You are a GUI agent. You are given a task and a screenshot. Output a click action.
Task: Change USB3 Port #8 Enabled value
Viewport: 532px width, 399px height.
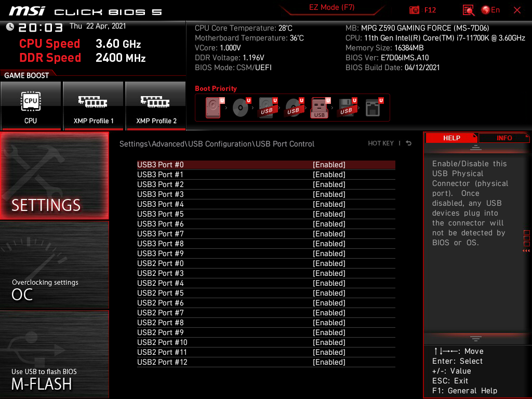pyautogui.click(x=329, y=244)
